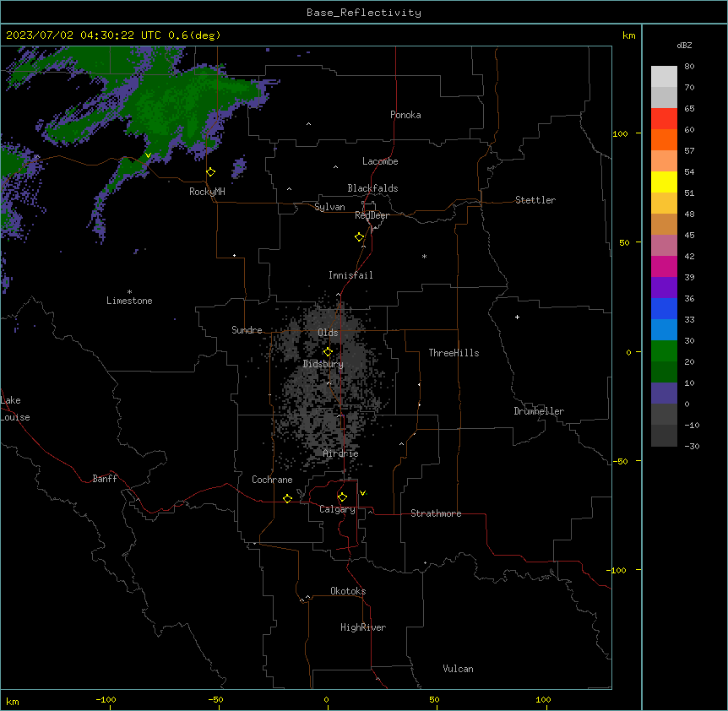The width and height of the screenshot is (728, 711).
Task: Click the Drumheller town label
Action: (x=539, y=411)
